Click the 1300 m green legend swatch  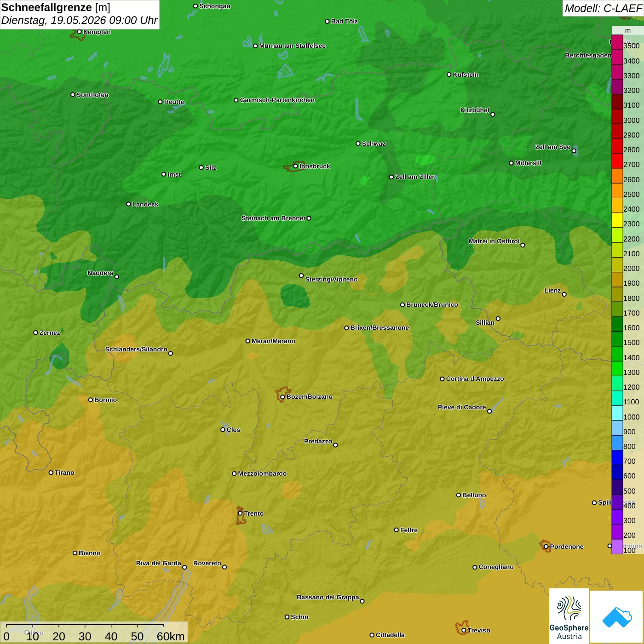tap(617, 369)
